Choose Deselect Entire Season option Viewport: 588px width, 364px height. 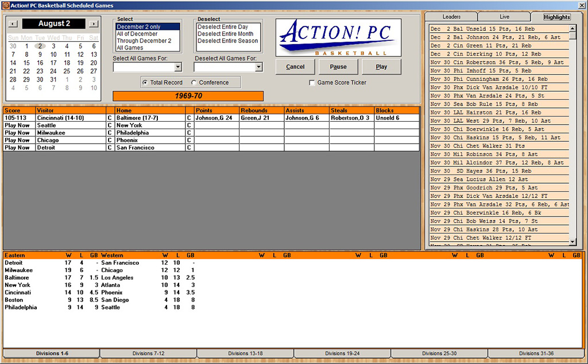tap(228, 41)
